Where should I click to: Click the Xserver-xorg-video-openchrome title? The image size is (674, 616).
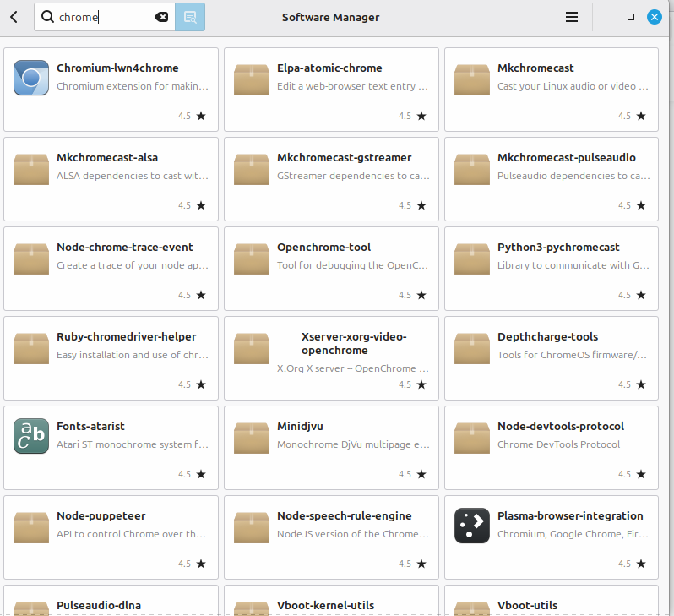354,343
